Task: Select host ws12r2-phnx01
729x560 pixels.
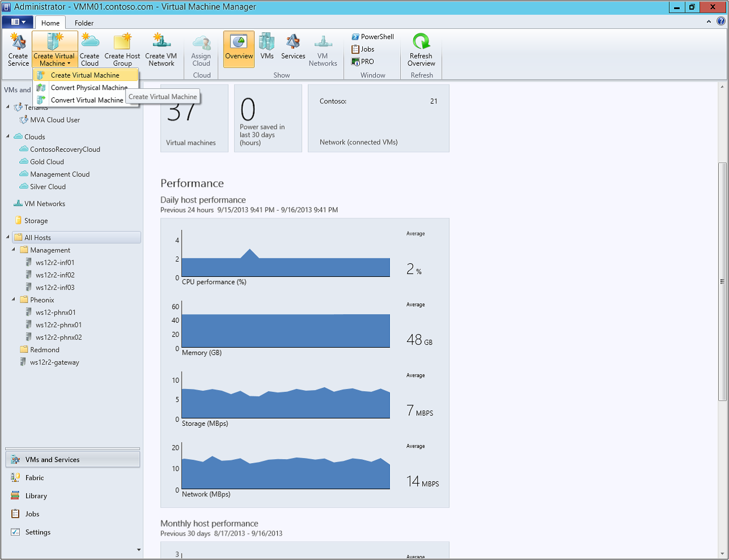Action: (58, 325)
